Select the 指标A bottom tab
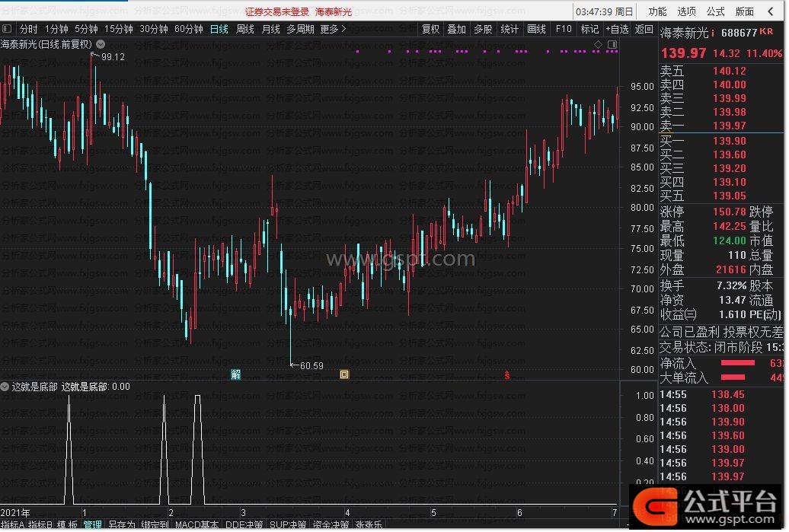The image size is (789, 532). [13, 525]
